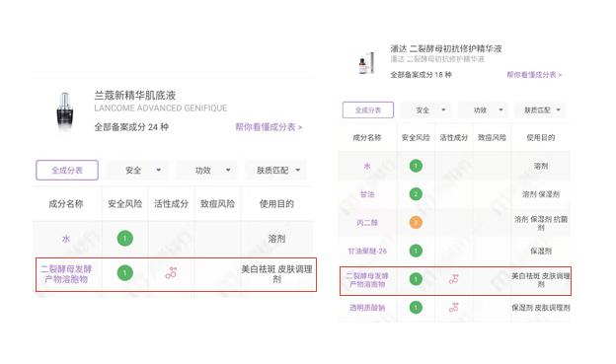The width and height of the screenshot is (616, 364).
Task: Open 肤质匹配 dropdown in Lancôme panel
Action: [x=276, y=170]
